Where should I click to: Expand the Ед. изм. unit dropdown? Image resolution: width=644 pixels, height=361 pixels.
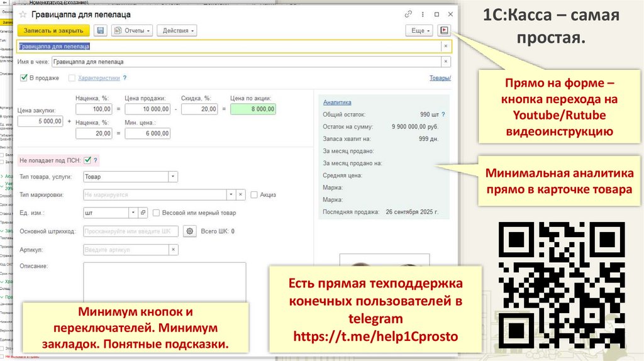[133, 213]
